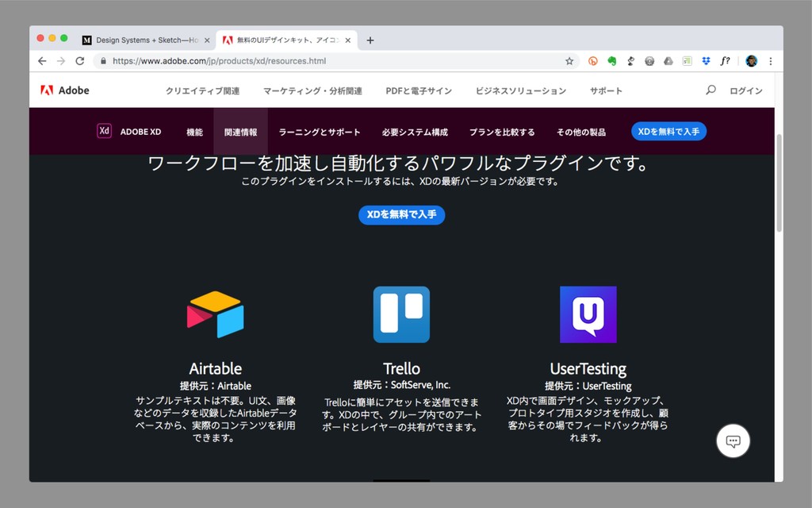Open a new browser tab
Screen dimensions: 812x508
(x=370, y=40)
